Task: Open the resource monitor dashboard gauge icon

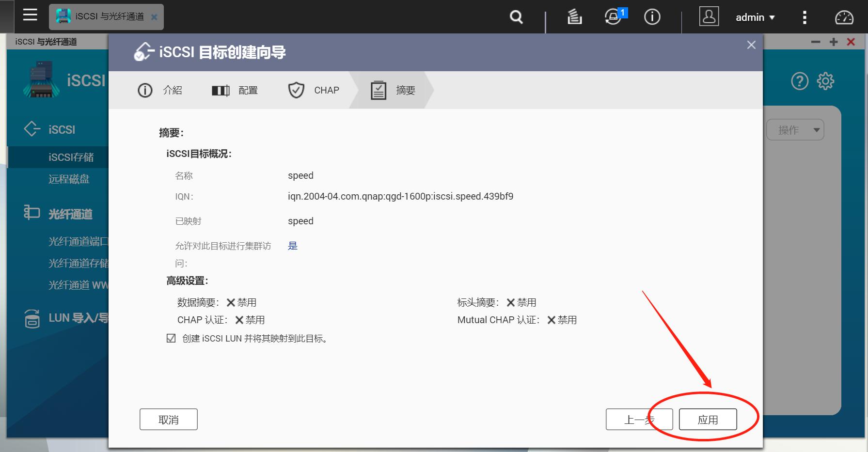Action: tap(844, 17)
